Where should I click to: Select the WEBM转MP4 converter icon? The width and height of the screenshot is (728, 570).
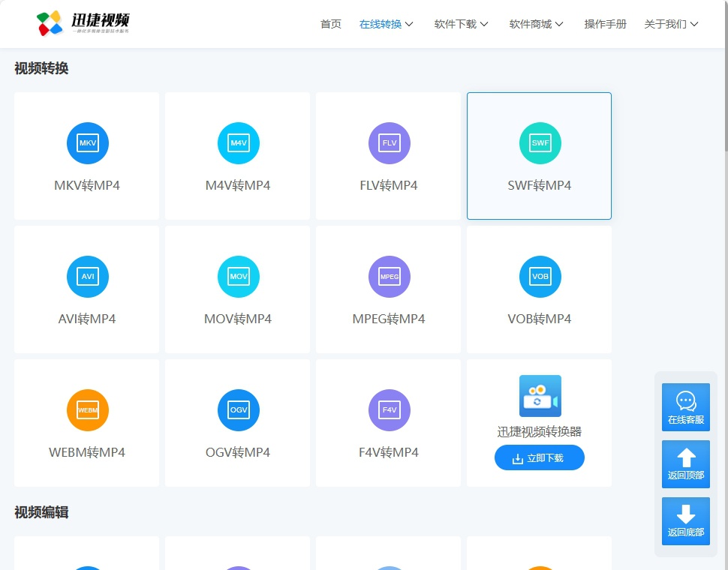(87, 409)
